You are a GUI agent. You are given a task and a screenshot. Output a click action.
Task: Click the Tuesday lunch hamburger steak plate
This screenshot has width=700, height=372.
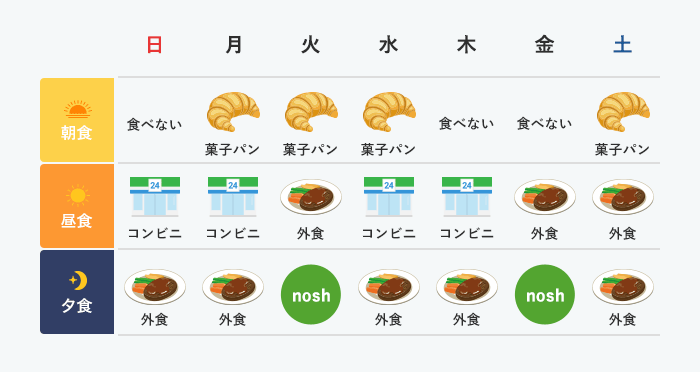311,197
